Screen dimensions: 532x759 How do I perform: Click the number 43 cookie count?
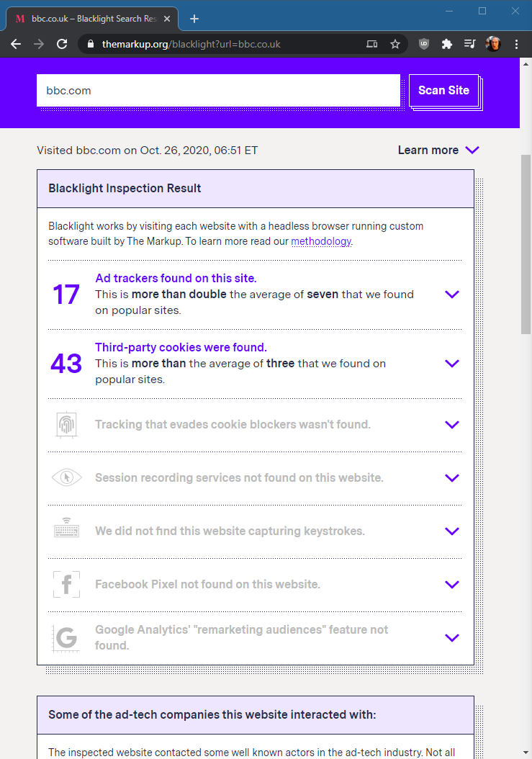[x=66, y=364]
